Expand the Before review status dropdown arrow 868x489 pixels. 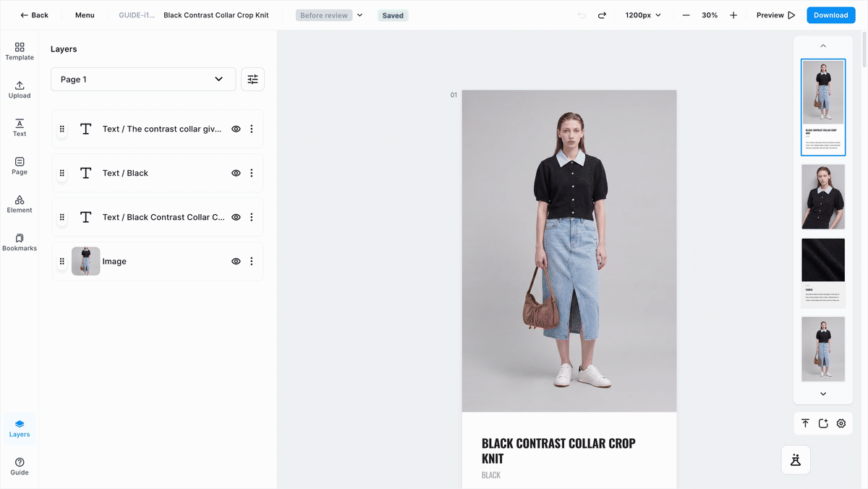(359, 15)
